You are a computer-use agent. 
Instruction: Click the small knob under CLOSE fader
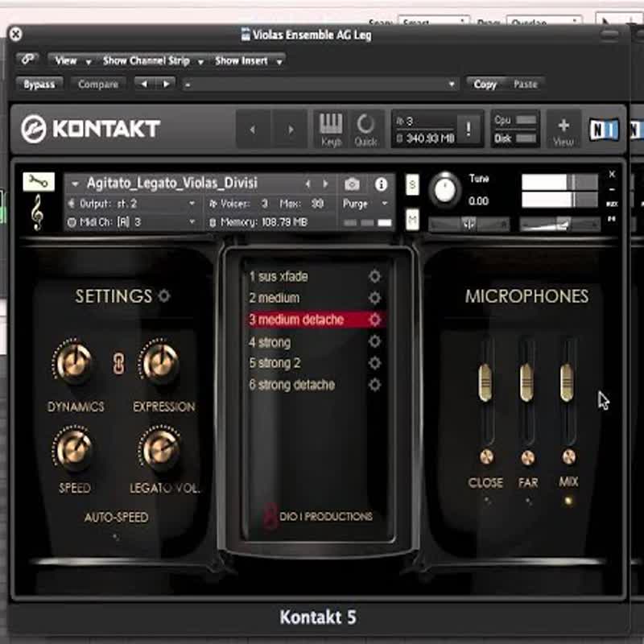(x=487, y=456)
